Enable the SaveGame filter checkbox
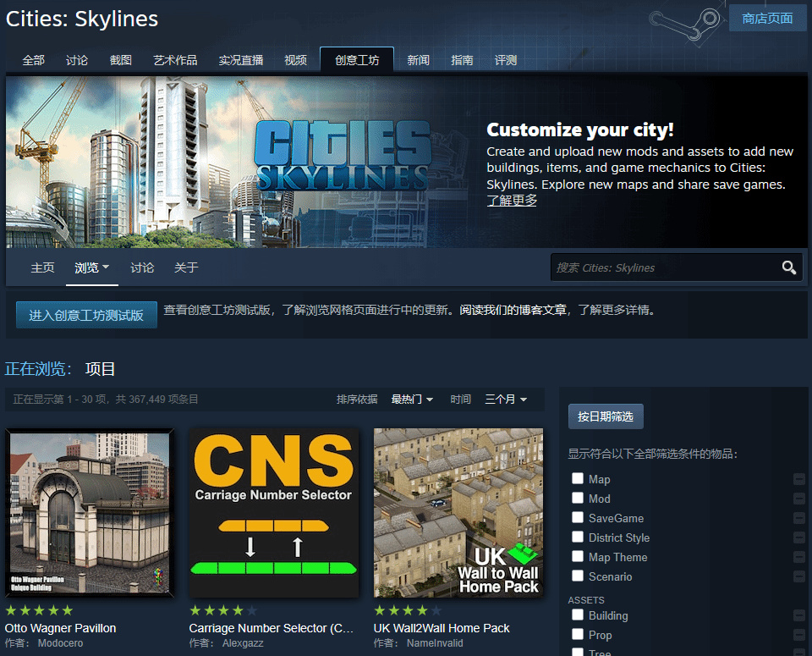The width and height of the screenshot is (812, 656). click(578, 517)
